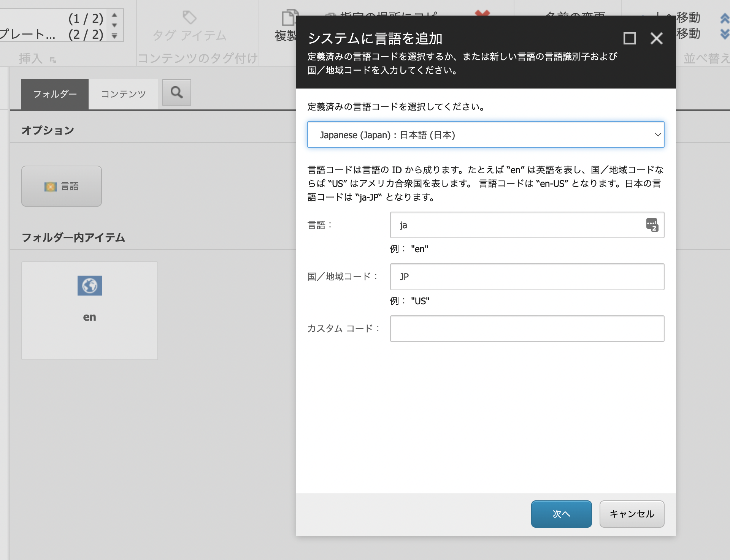Select the (1 / 2) insert option
730x560 pixels.
point(86,18)
